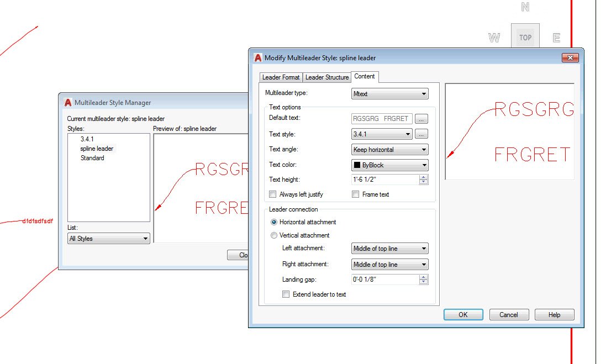
Task: Select 3.4.1 style in Styles list
Action: [87, 139]
